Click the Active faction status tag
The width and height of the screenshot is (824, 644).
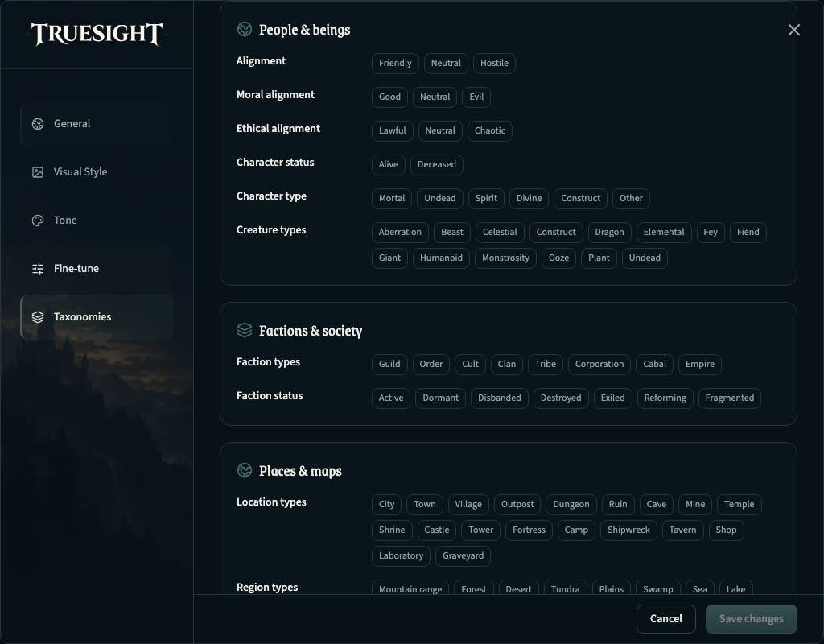391,398
